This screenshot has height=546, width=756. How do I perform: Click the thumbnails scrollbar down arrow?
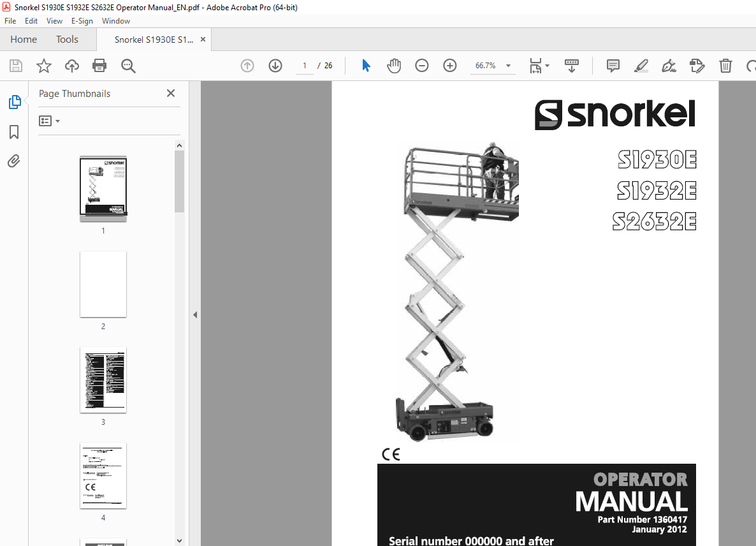click(x=179, y=541)
